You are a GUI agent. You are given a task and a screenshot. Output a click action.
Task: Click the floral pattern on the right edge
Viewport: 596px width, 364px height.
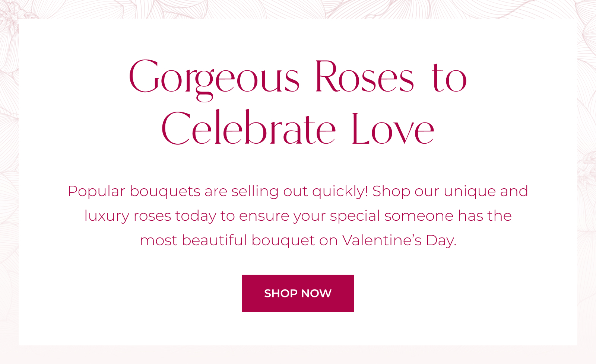point(587,167)
